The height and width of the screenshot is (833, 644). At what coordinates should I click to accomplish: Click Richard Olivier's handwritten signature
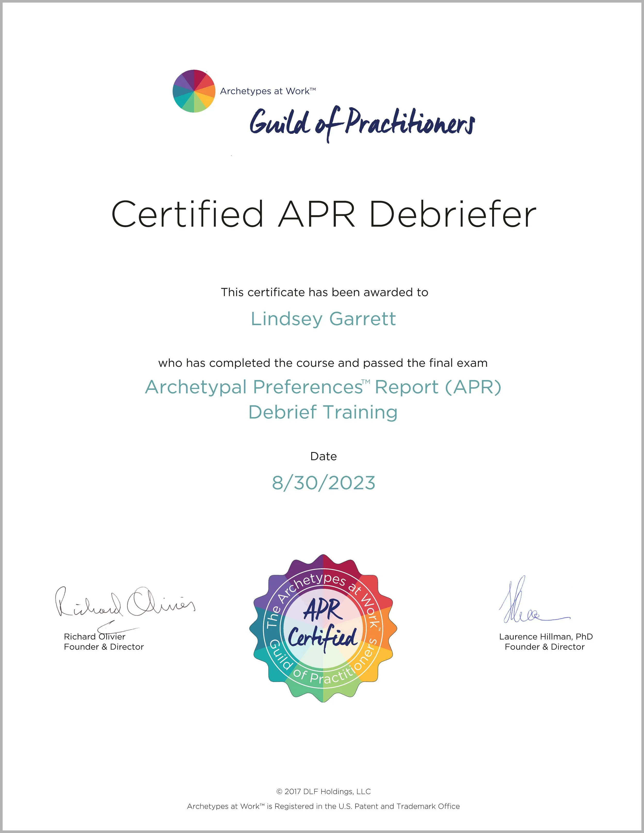click(125, 604)
